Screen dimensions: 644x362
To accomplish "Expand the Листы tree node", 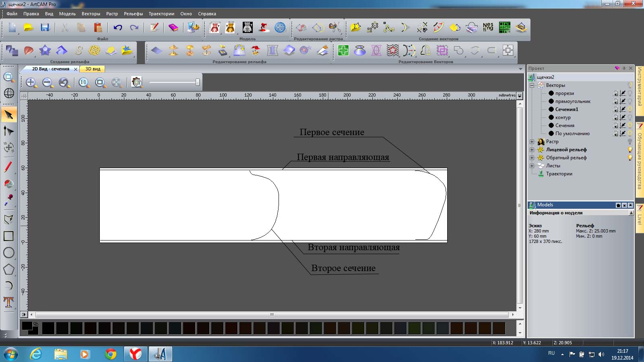I will [x=532, y=166].
